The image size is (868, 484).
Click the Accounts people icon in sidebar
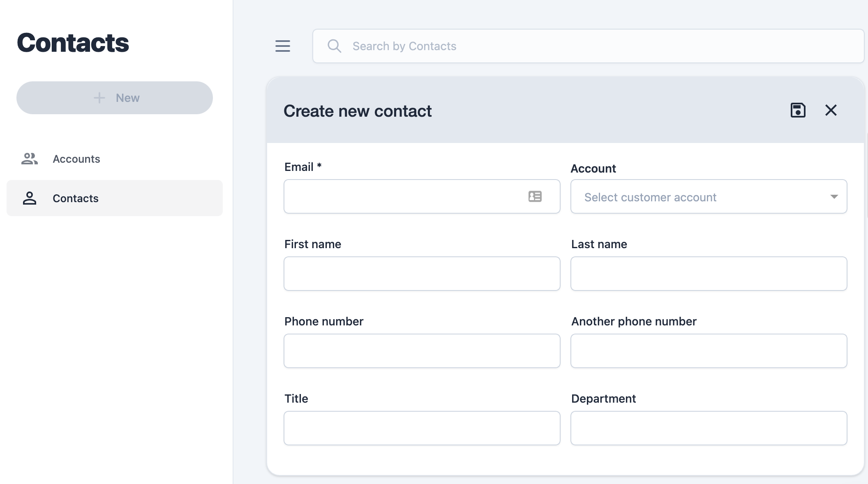pyautogui.click(x=30, y=159)
